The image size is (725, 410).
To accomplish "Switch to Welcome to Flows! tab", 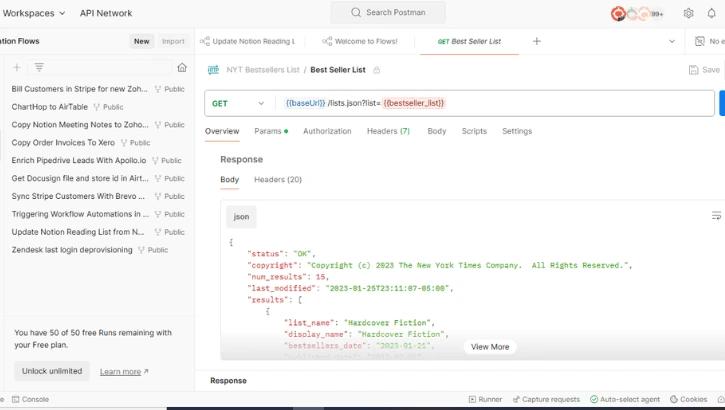I will [360, 41].
